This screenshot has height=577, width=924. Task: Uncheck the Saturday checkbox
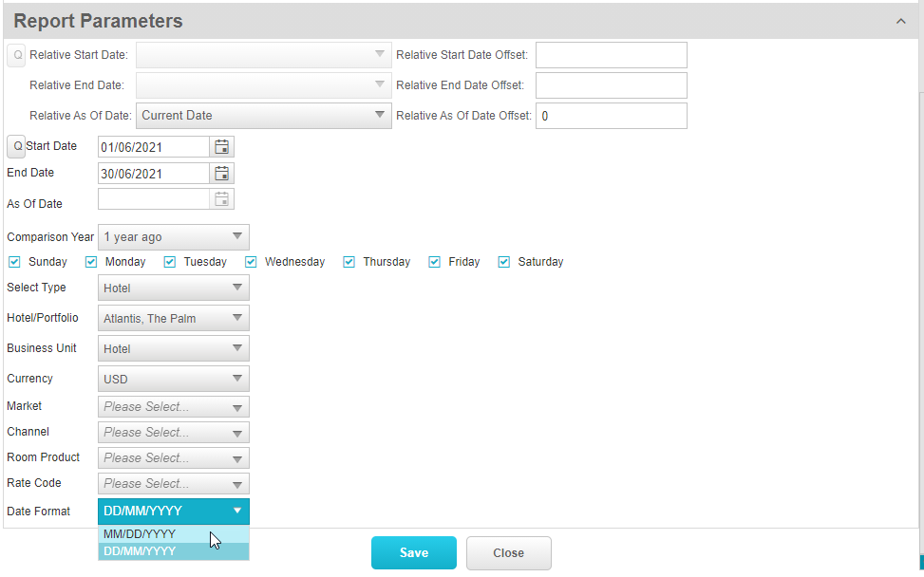(504, 261)
